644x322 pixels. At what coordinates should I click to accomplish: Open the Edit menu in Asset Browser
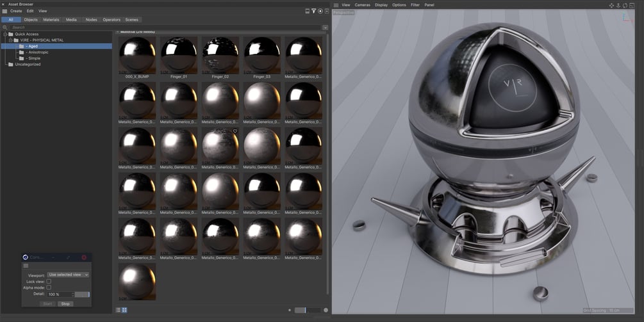coord(30,11)
